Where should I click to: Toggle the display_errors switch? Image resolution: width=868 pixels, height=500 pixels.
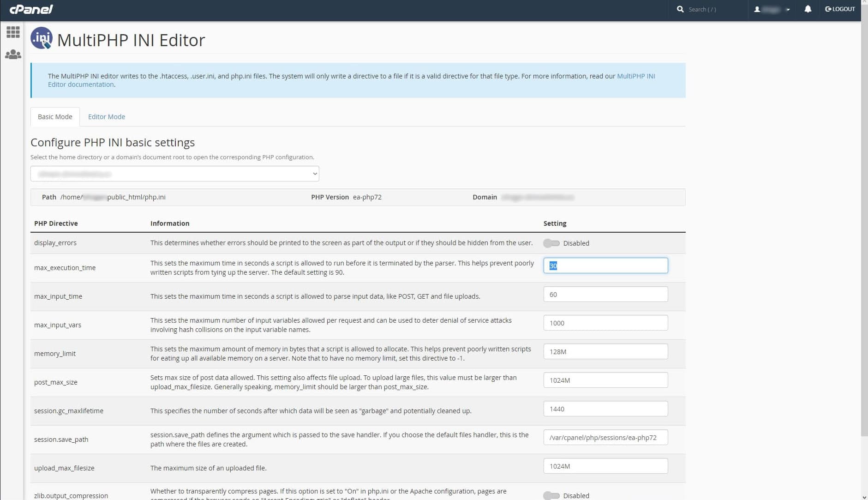pyautogui.click(x=551, y=243)
